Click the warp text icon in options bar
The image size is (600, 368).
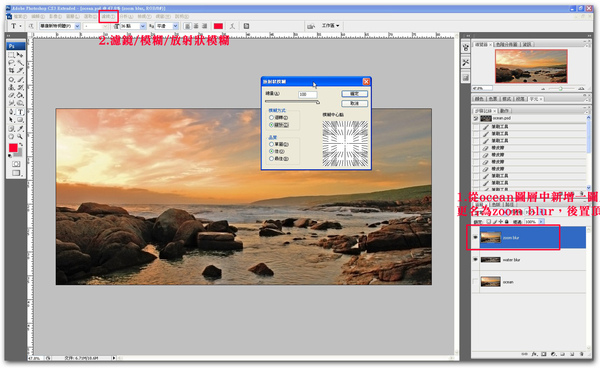pos(232,26)
